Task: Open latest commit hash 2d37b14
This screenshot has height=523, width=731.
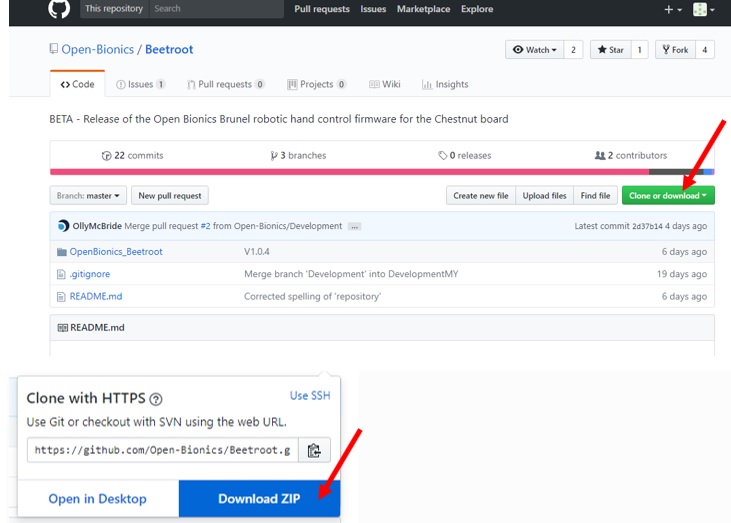Action: click(x=647, y=226)
